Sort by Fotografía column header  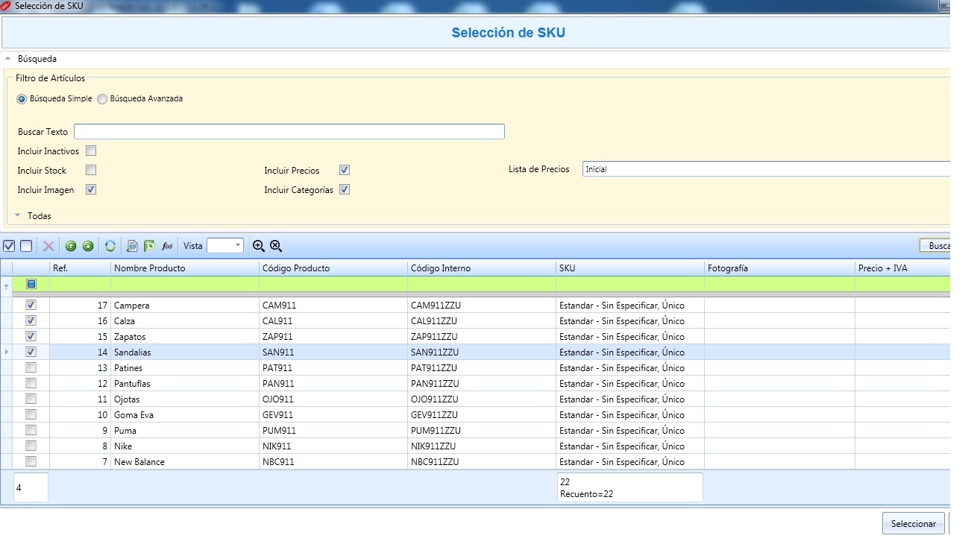click(x=779, y=268)
